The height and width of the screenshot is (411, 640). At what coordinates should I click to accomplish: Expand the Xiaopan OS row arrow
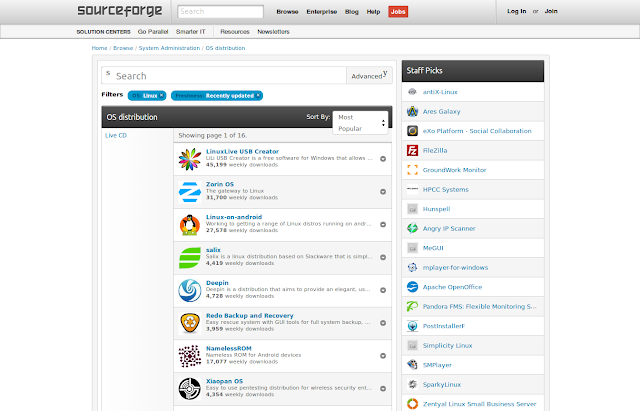pyautogui.click(x=383, y=389)
